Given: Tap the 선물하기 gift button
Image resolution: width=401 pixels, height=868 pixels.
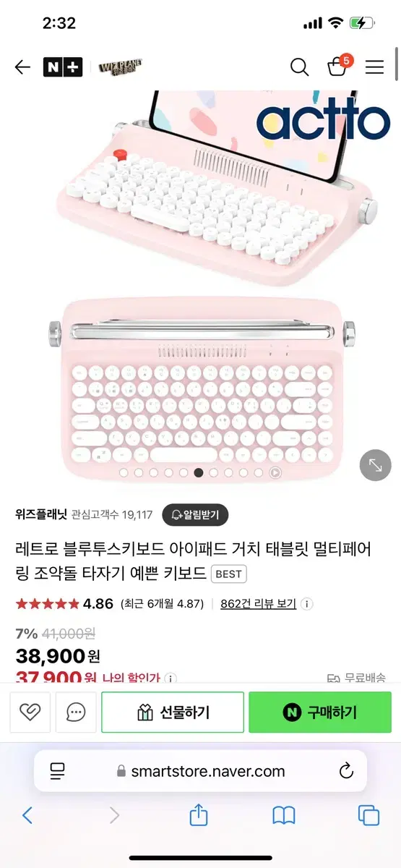Looking at the screenshot, I should (173, 712).
